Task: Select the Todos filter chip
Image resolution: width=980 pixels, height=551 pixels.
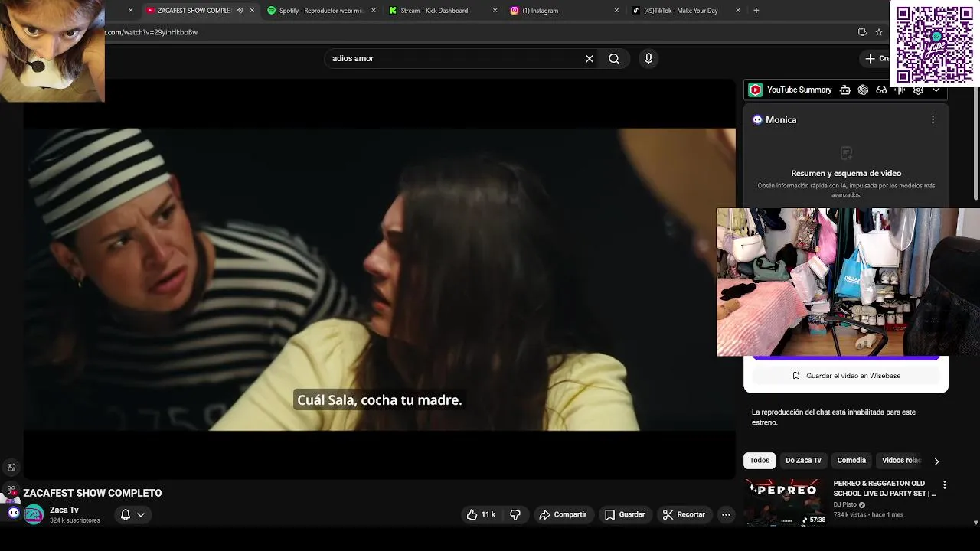Action: [x=759, y=461]
